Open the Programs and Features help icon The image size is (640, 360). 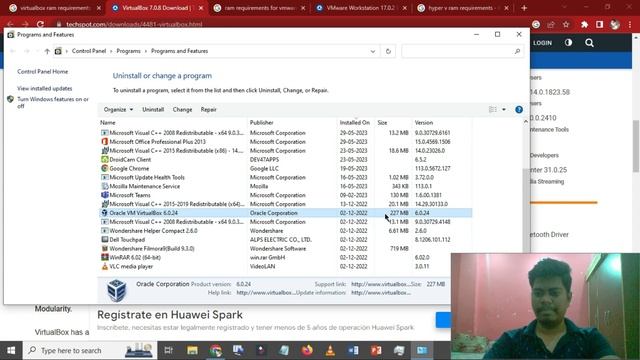519,109
